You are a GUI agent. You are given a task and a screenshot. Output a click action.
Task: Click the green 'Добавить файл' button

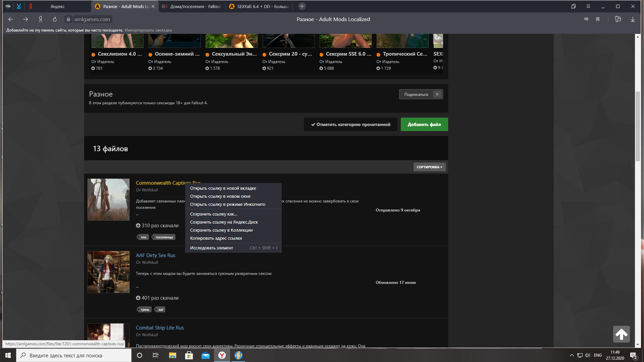[424, 124]
